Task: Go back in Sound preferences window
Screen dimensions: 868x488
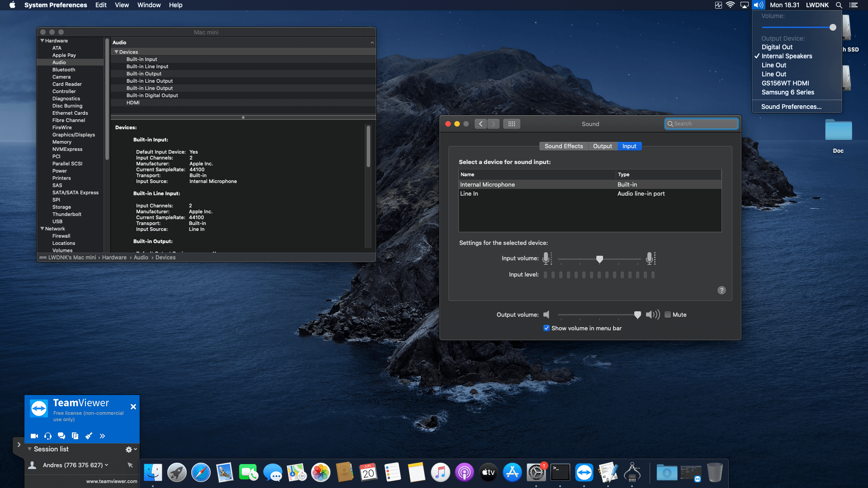Action: pos(481,124)
